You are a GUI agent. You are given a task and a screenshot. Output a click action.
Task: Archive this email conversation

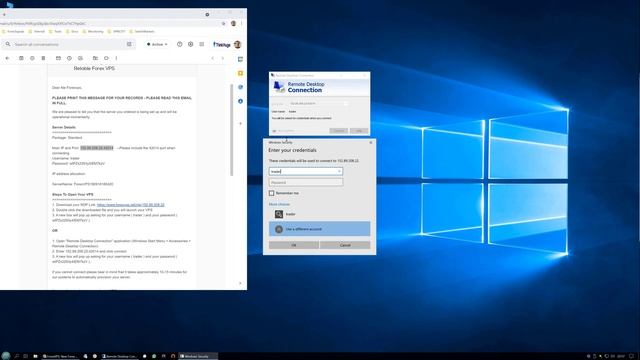click(21, 58)
